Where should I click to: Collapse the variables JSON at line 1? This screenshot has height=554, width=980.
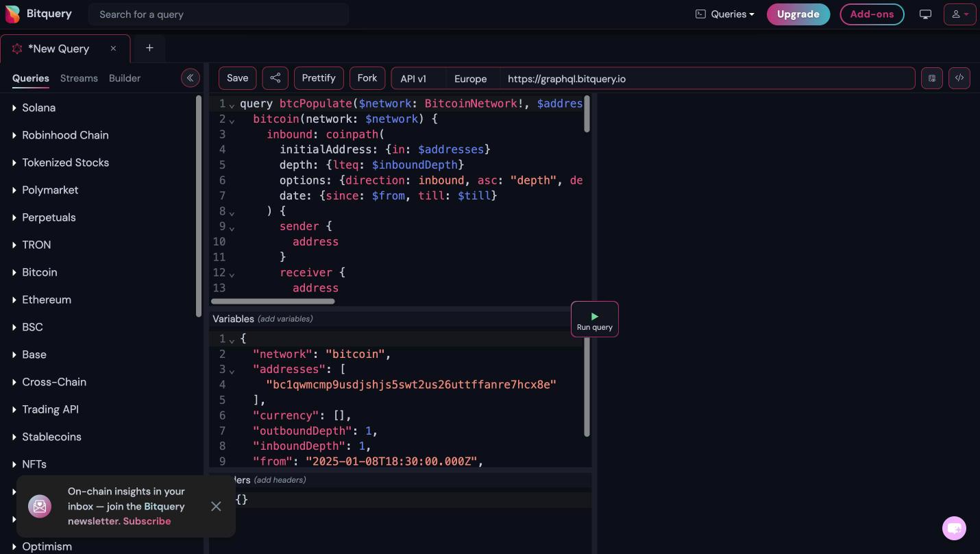point(232,340)
